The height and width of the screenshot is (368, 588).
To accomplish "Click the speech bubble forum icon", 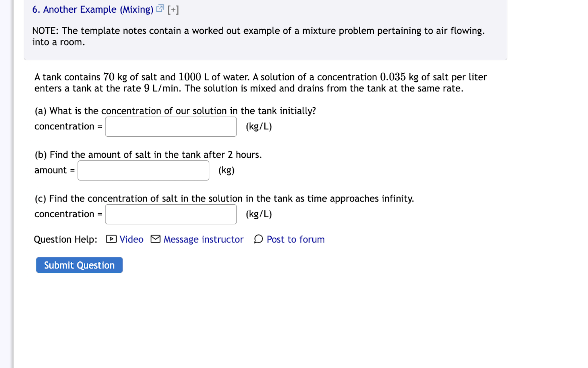I will coord(258,239).
